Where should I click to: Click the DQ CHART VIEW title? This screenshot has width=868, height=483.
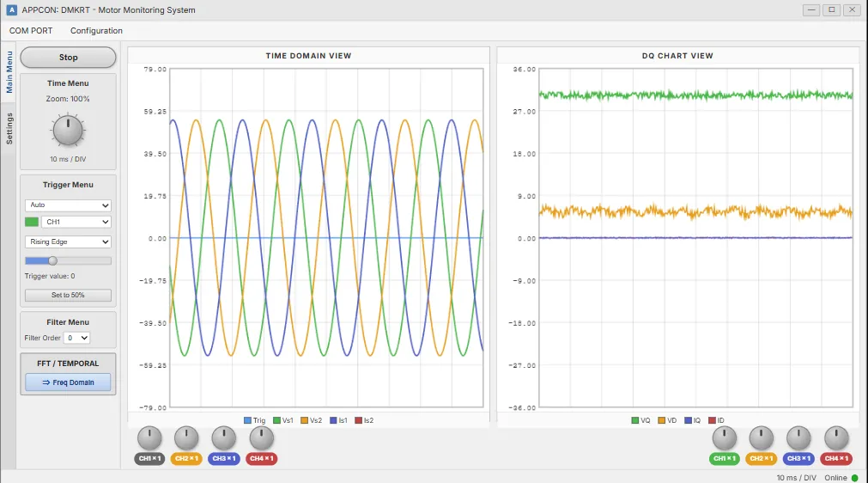click(x=677, y=56)
